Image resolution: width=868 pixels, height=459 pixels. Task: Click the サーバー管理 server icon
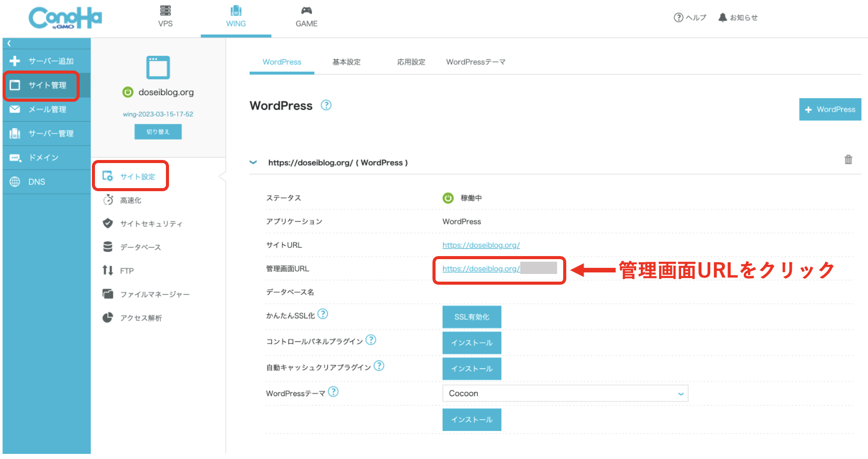coord(15,133)
